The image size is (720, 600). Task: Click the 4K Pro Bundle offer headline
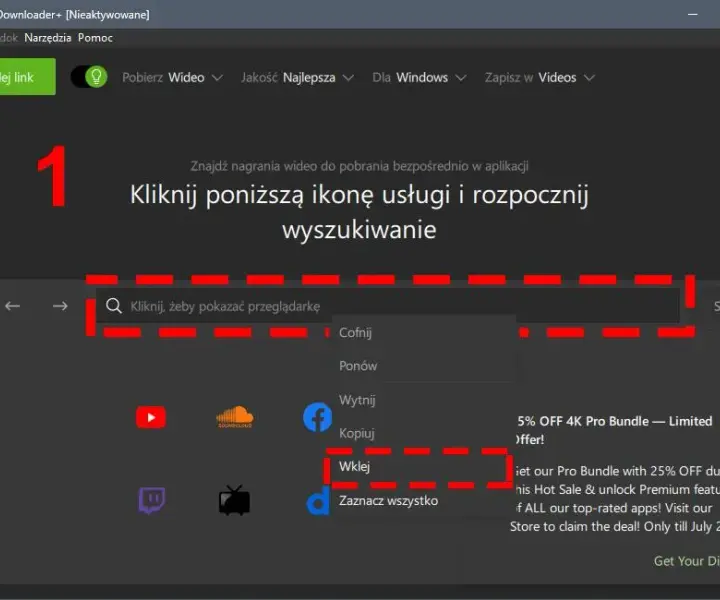[x=614, y=430]
